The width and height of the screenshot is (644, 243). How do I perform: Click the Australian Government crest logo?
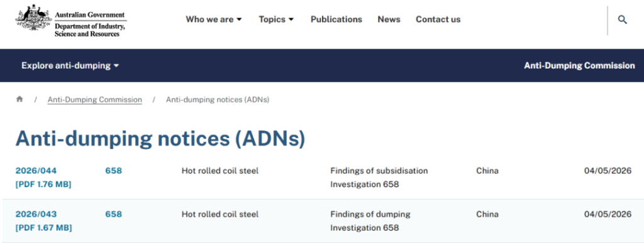(x=34, y=18)
